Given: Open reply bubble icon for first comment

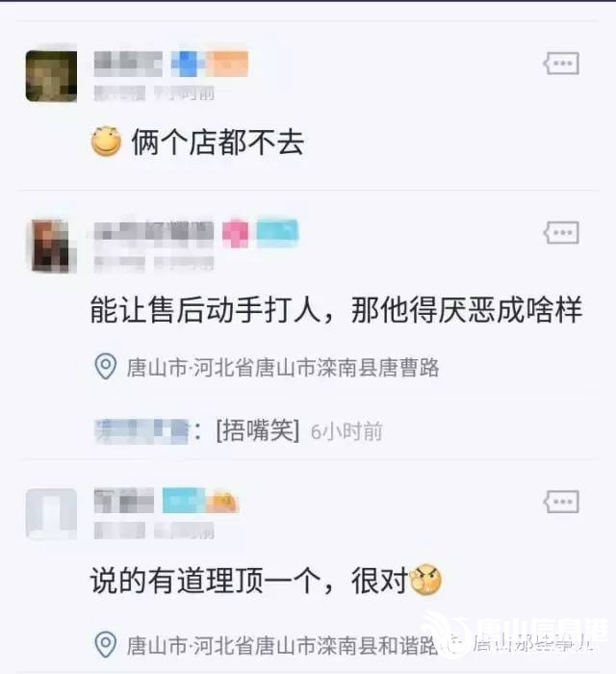Looking at the screenshot, I should tap(561, 64).
